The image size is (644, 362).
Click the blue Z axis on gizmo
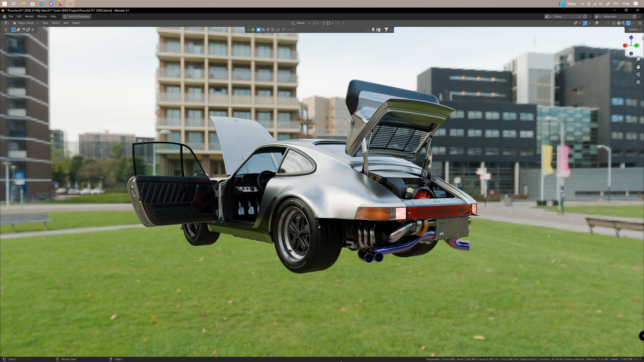631,37
